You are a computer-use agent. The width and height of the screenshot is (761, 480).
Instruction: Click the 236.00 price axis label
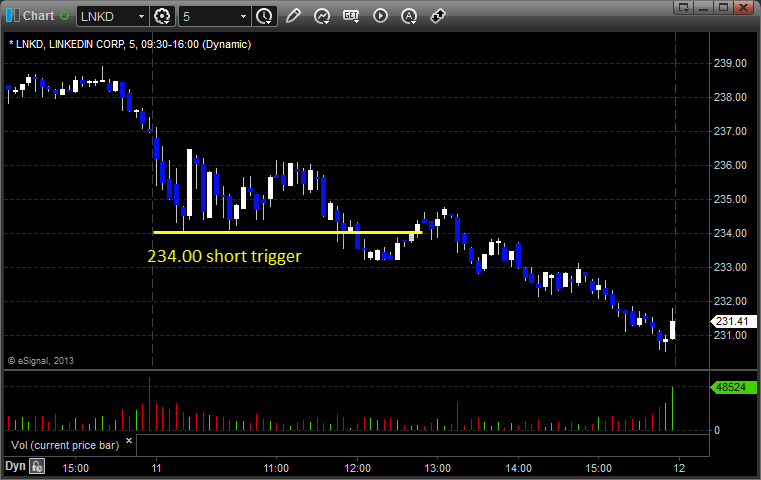tap(730, 165)
